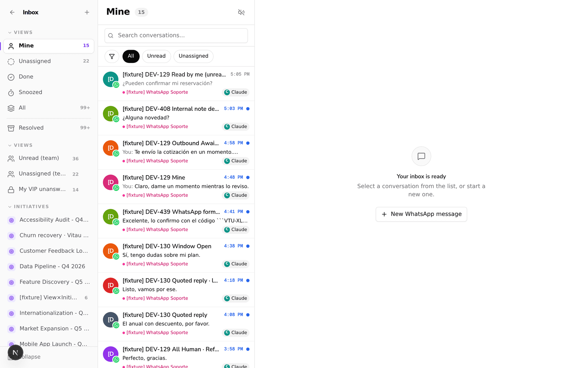Viewport: 588px width, 368px height.
Task: Click unread dot on DEV-130 Quoted reply · l... row
Action: pos(248,280)
